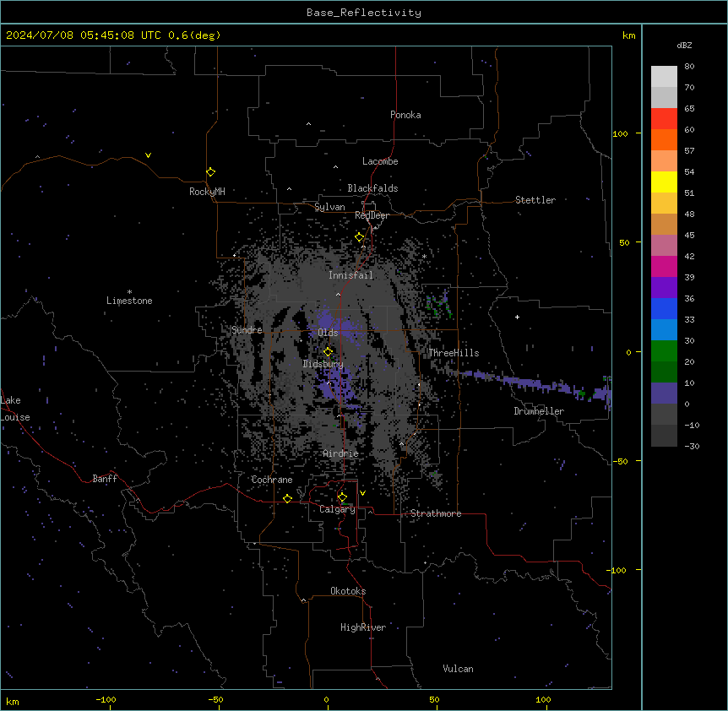Select the pink 42-45 dBZ legend swatch

tap(664, 246)
